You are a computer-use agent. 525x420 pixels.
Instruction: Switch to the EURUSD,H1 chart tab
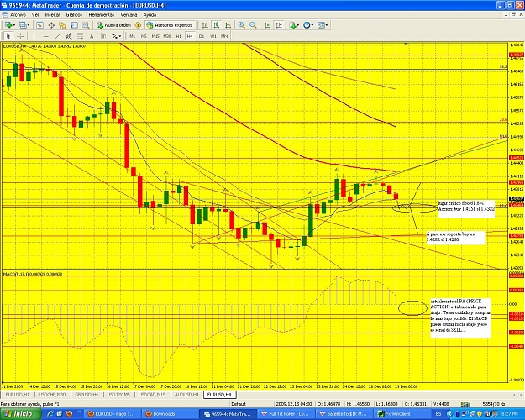point(18,395)
